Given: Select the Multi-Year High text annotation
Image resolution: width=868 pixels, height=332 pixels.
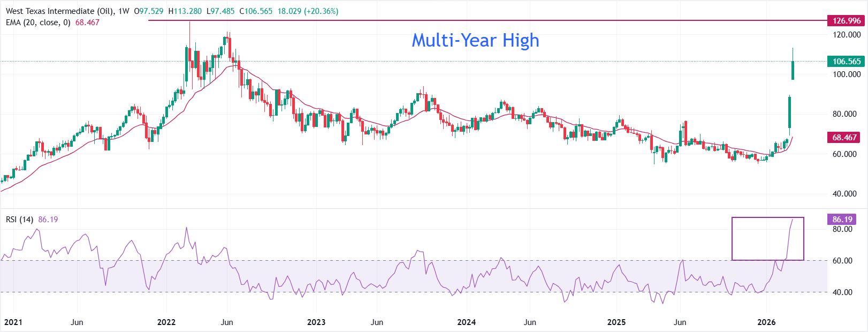Looking at the screenshot, I should click(475, 40).
